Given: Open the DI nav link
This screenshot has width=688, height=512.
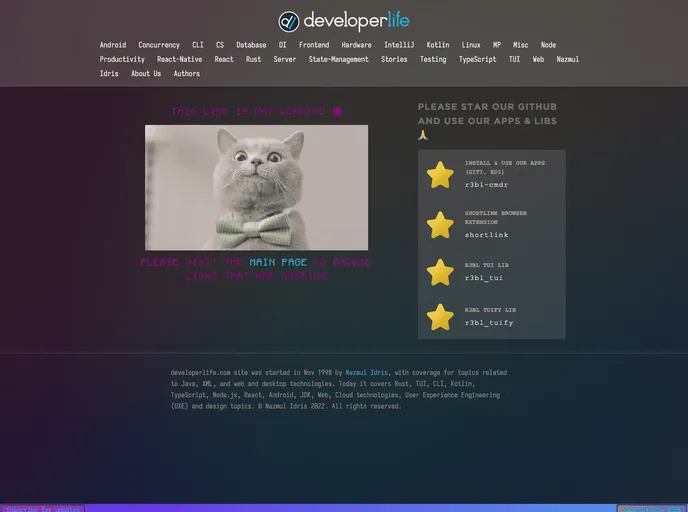Looking at the screenshot, I should 282,45.
